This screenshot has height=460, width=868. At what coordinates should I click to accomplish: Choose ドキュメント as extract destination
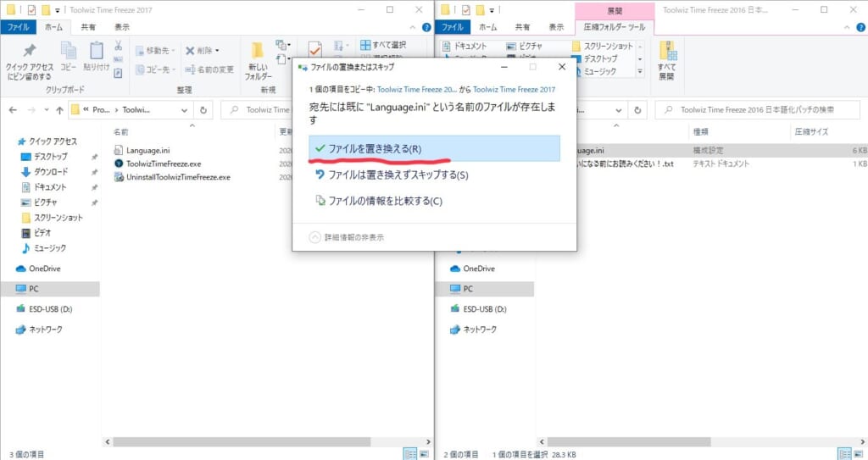click(x=465, y=46)
